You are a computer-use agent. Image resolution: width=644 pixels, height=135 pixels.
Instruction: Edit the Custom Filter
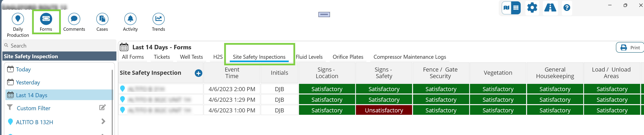tap(103, 107)
